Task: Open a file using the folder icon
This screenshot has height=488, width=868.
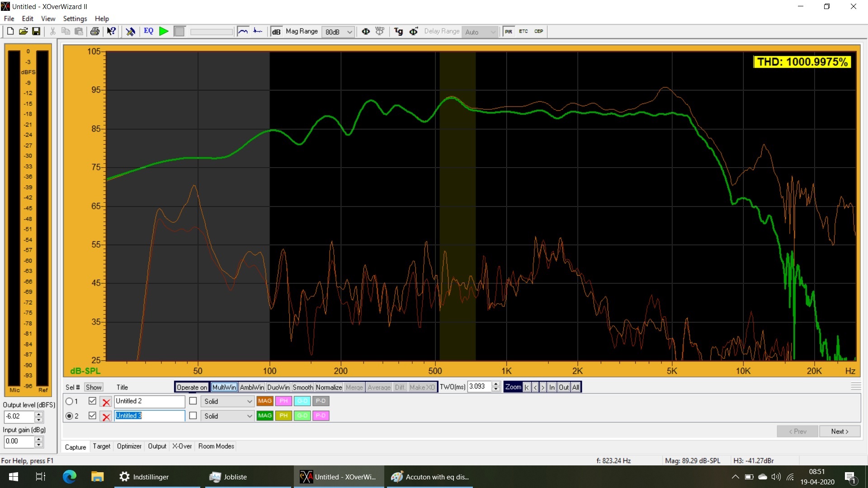Action: (x=23, y=31)
